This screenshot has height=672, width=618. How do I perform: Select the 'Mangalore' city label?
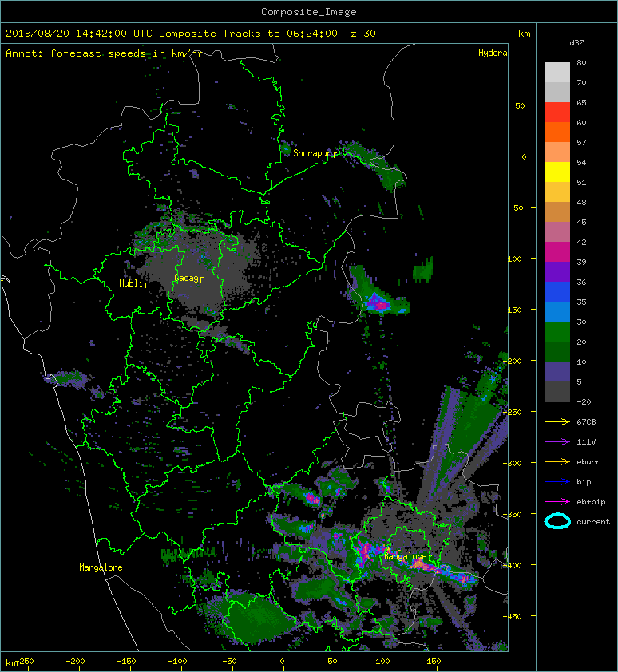click(x=101, y=567)
